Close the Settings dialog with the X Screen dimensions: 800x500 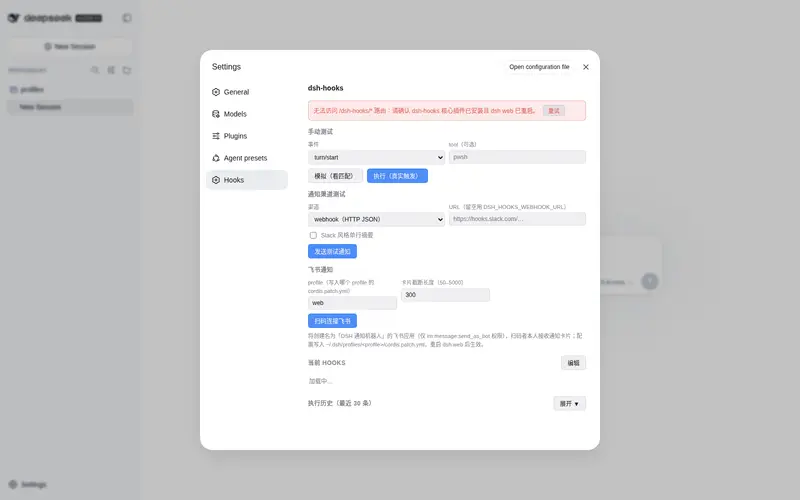tap(586, 67)
